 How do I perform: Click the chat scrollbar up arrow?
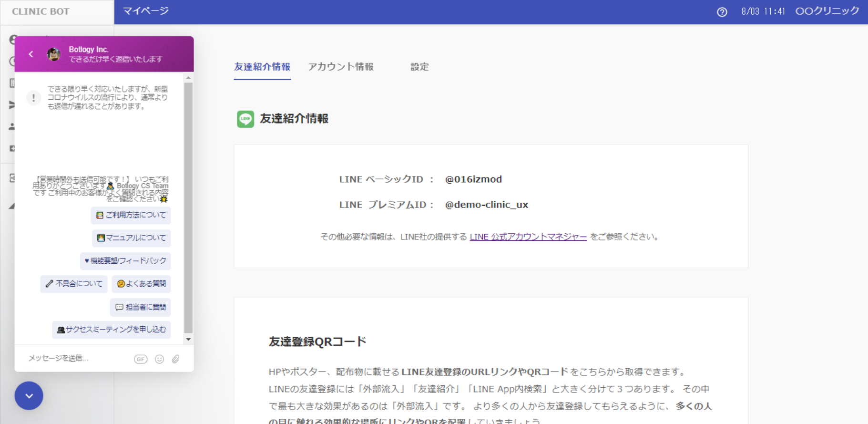[x=188, y=77]
